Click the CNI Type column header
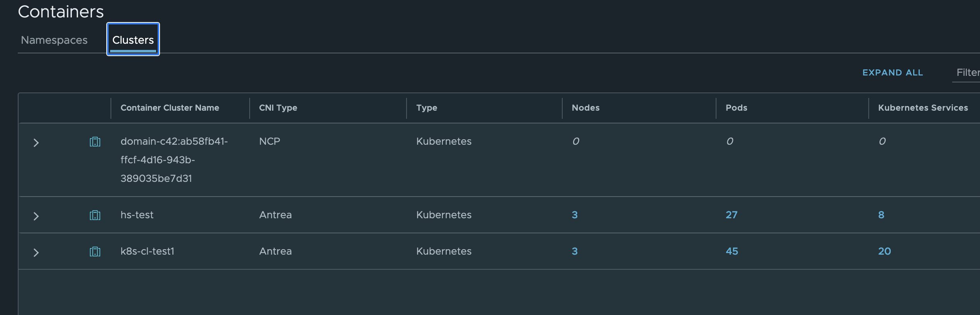This screenshot has width=980, height=315. (278, 108)
